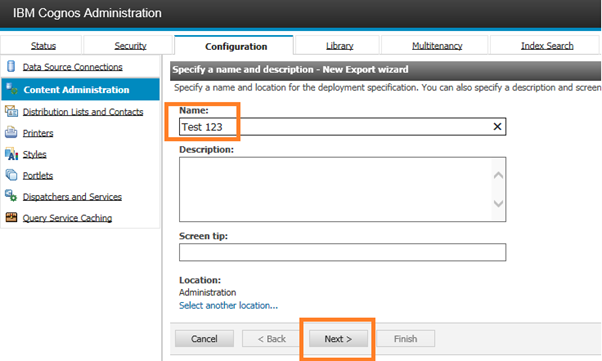The width and height of the screenshot is (602, 361).
Task: Click the Query Service Caching icon
Action: tap(11, 217)
